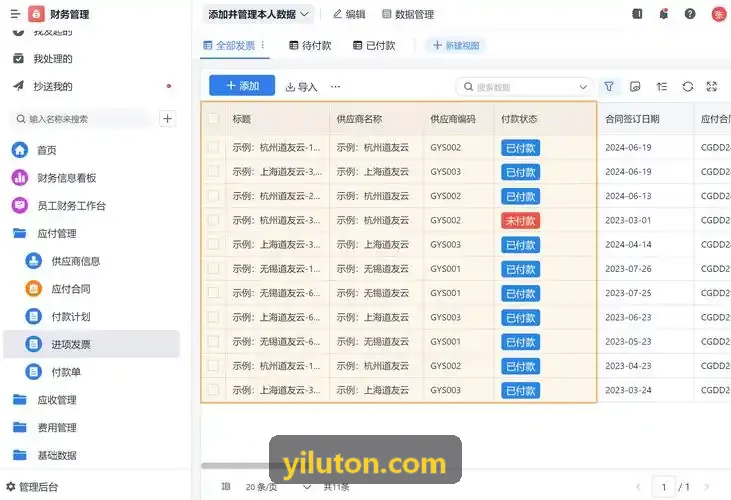Open 添加并管理本人数据 dropdown

[x=258, y=14]
